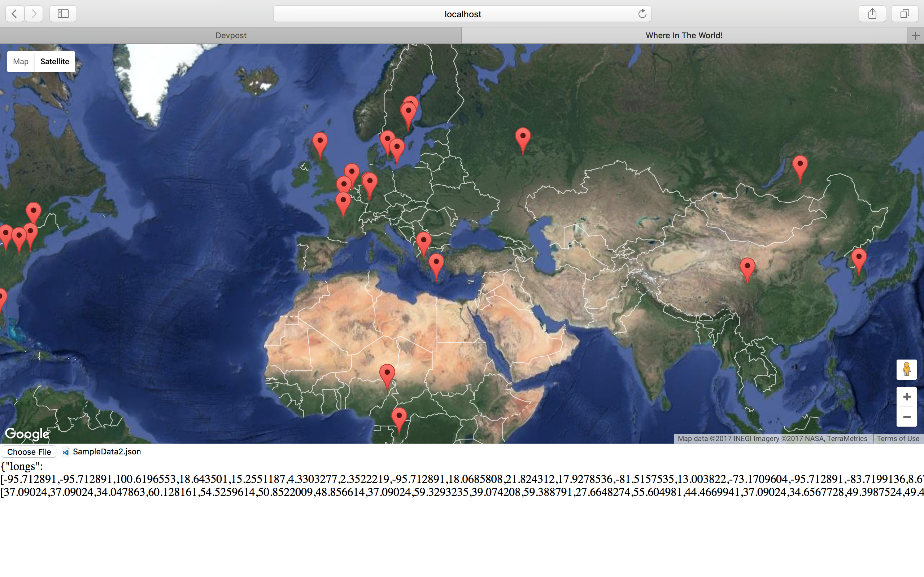Open the Share icon in toolbar
Image resolution: width=924 pixels, height=577 pixels.
872,14
